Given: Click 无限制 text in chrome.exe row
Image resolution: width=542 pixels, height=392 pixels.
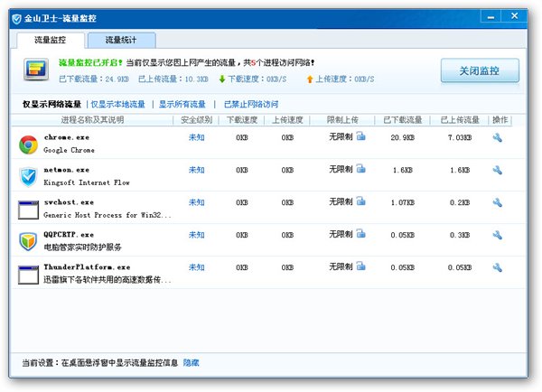Looking at the screenshot, I should [x=341, y=137].
